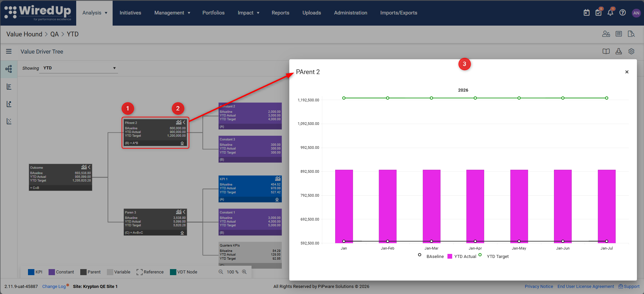Open the Administration tab
Image resolution: width=644 pixels, height=294 pixels.
point(351,13)
